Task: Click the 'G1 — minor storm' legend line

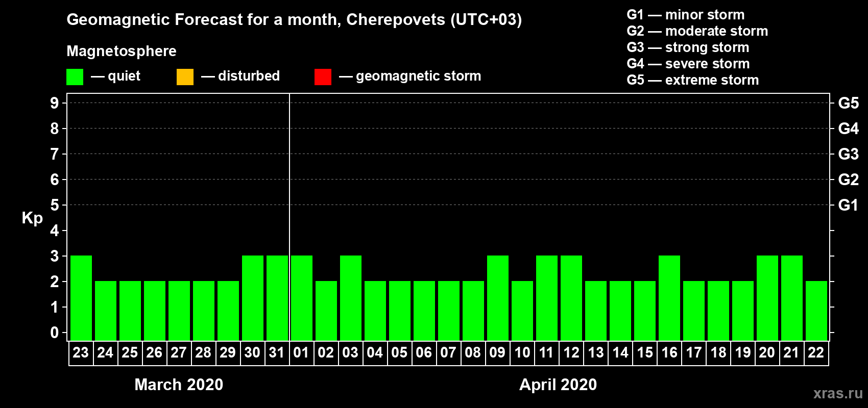Action: pos(686,15)
